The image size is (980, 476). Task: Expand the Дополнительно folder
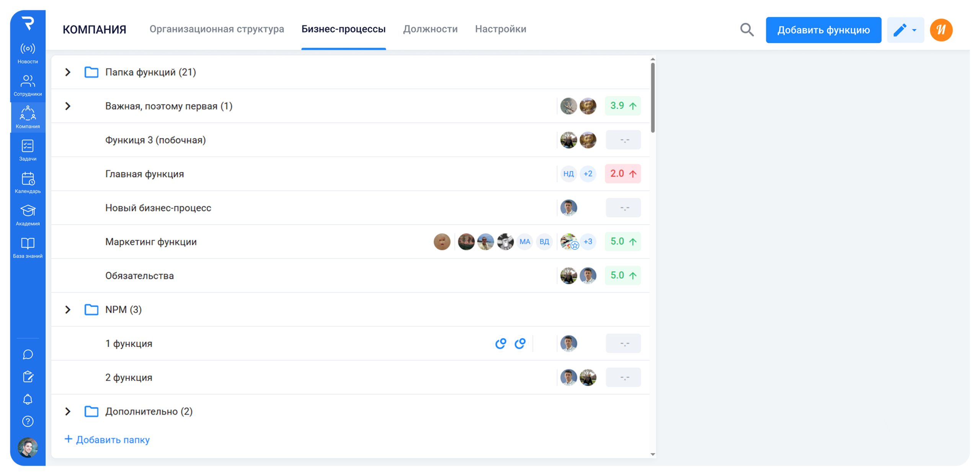[x=68, y=411]
